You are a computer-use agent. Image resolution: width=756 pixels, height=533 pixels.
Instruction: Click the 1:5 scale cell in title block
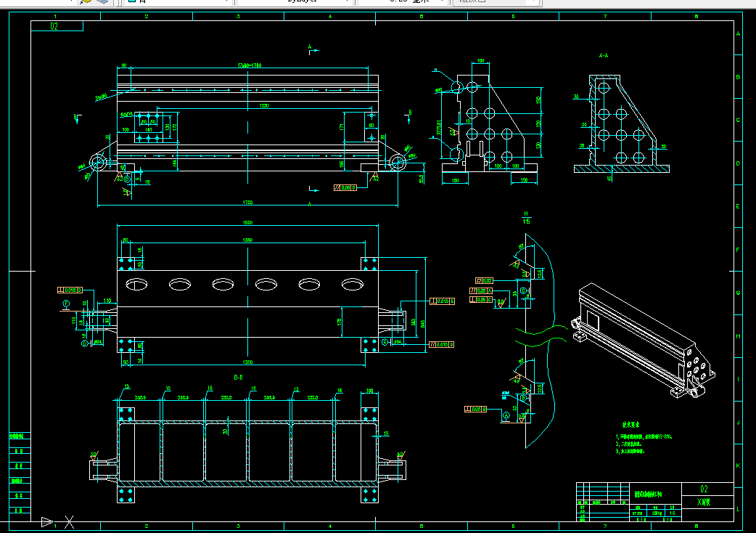[x=672, y=513]
